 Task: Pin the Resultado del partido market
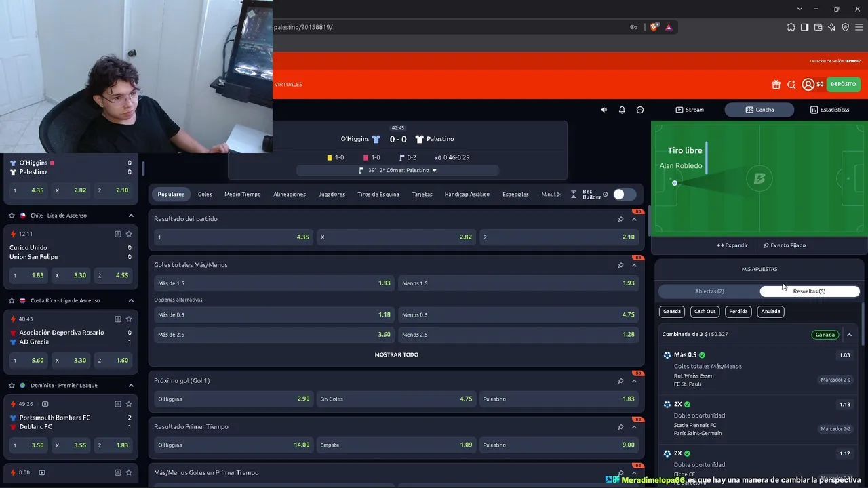pos(620,219)
